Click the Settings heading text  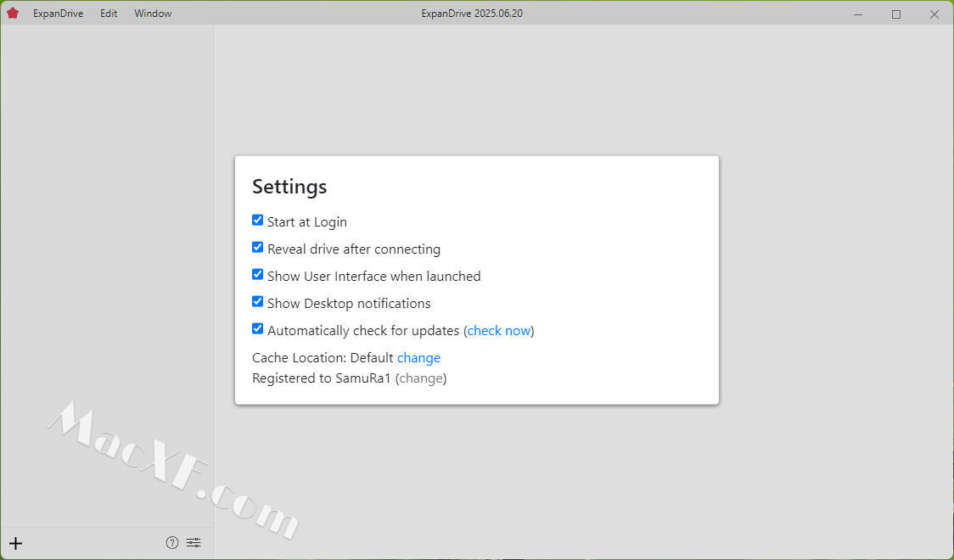coord(289,187)
